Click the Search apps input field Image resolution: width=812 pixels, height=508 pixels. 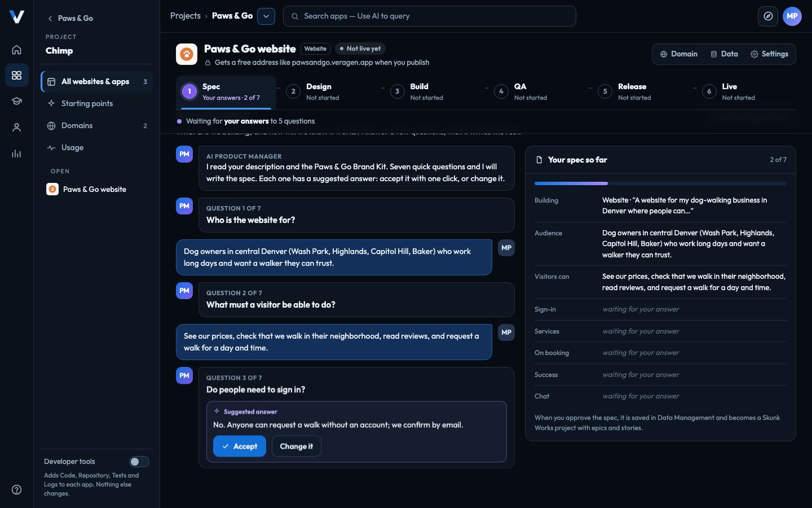[430, 16]
